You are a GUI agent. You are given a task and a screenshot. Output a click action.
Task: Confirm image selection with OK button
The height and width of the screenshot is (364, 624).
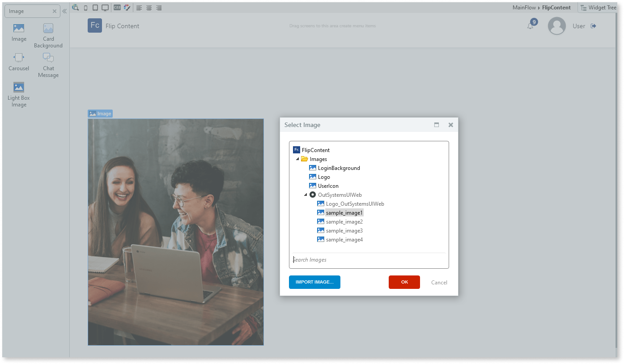tap(404, 282)
